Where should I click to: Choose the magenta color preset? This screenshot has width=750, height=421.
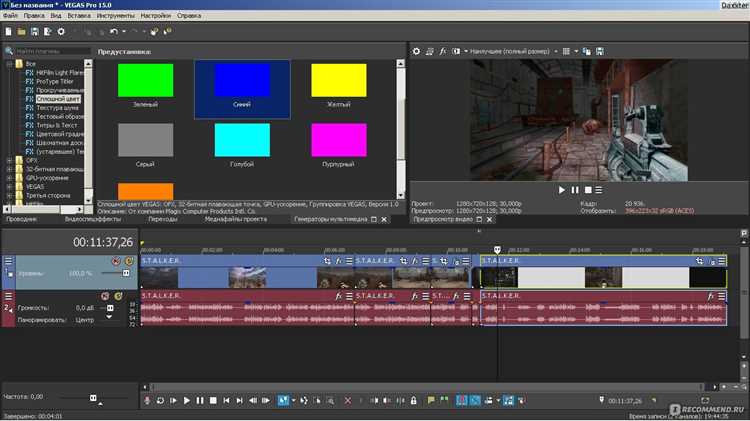click(x=339, y=140)
